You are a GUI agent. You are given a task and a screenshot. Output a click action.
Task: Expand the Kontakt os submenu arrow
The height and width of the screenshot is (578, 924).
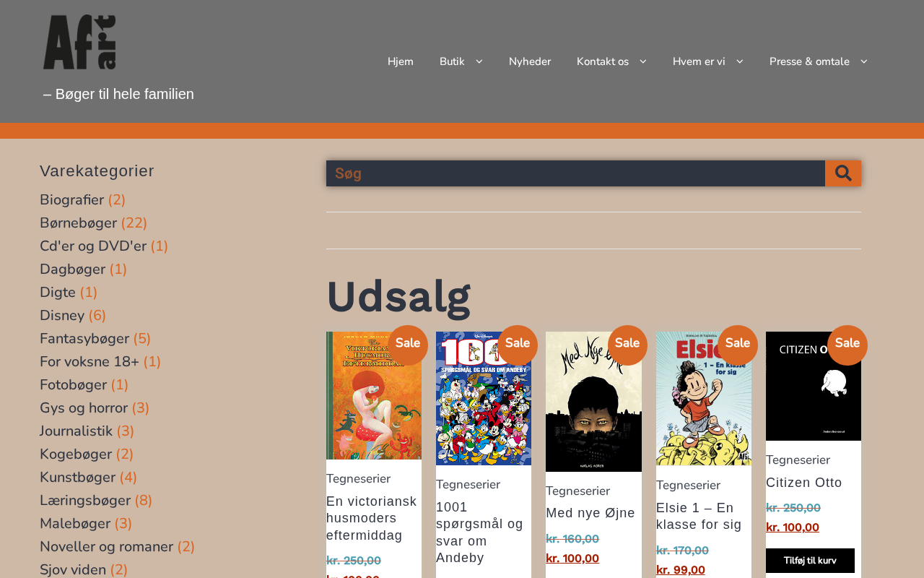642,61
